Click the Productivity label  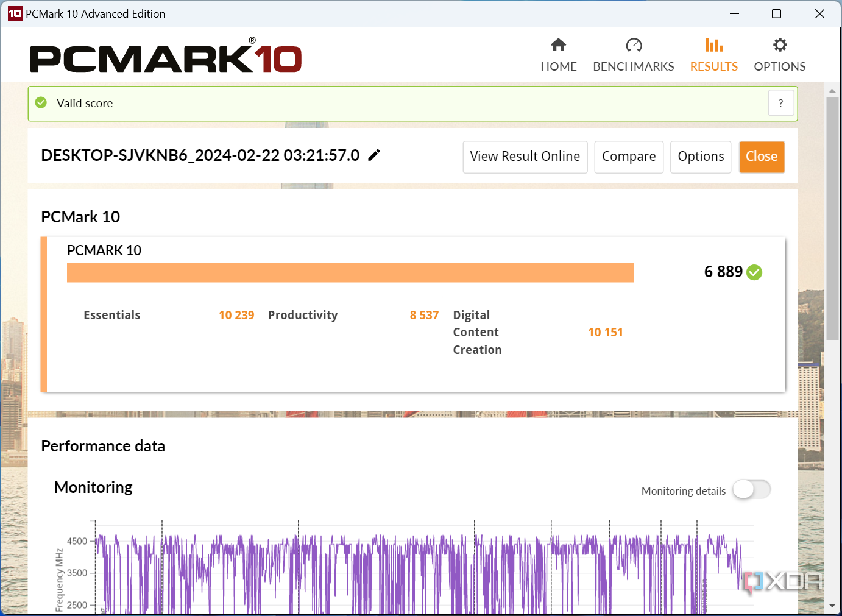(x=303, y=315)
